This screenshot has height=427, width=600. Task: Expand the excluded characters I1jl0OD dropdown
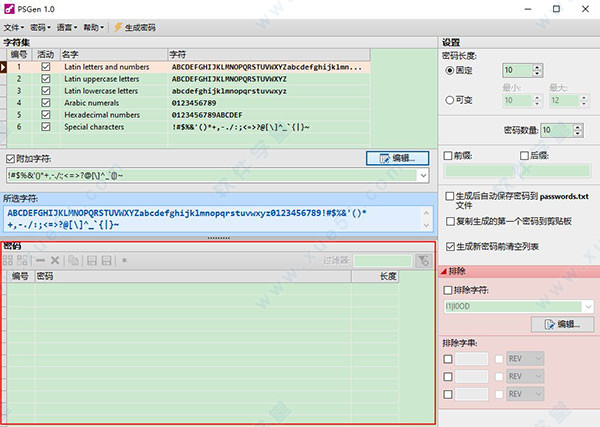(x=586, y=307)
